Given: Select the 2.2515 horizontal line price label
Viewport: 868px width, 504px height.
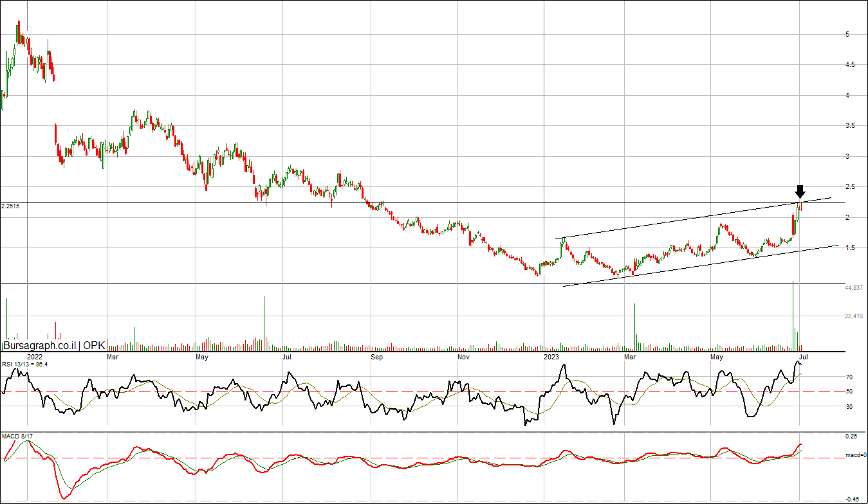Looking at the screenshot, I should [x=10, y=206].
